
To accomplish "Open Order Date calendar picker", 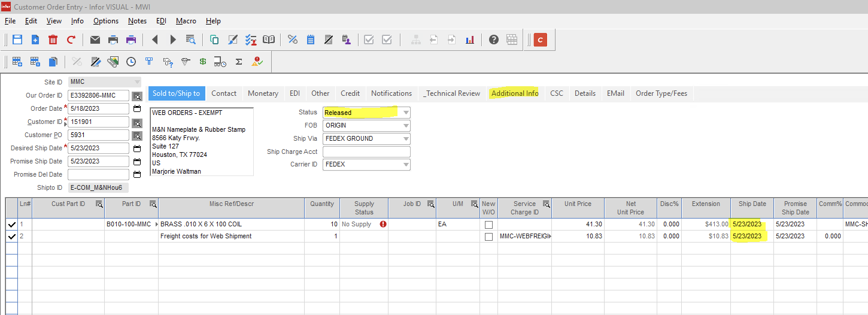I will 137,109.
